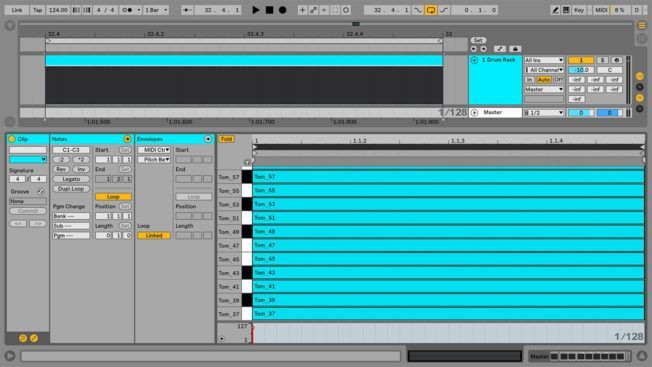The height and width of the screenshot is (367, 652).
Task: Click the Set locator button
Action: pyautogui.click(x=478, y=40)
